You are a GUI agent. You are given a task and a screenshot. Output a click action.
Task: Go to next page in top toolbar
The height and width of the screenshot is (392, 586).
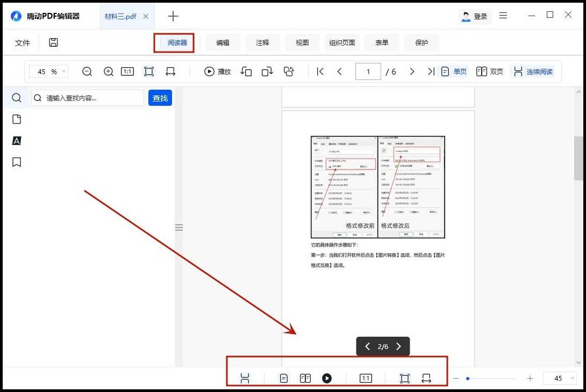click(412, 71)
